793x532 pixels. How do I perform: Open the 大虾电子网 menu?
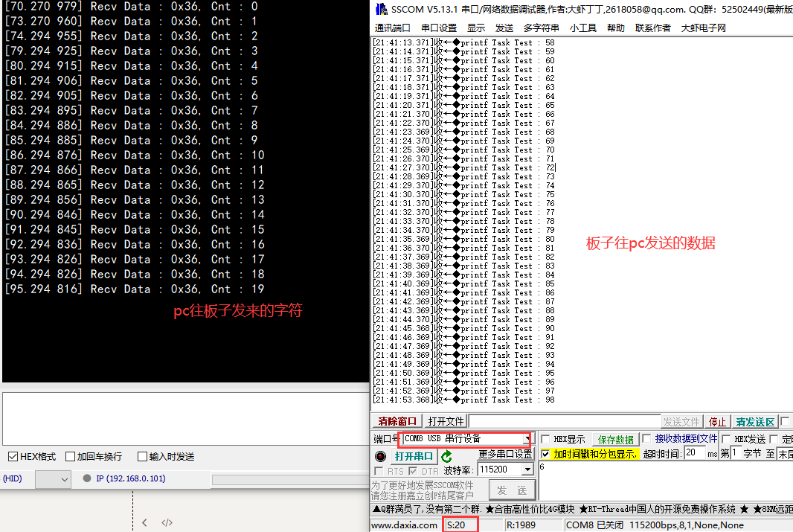pyautogui.click(x=704, y=28)
